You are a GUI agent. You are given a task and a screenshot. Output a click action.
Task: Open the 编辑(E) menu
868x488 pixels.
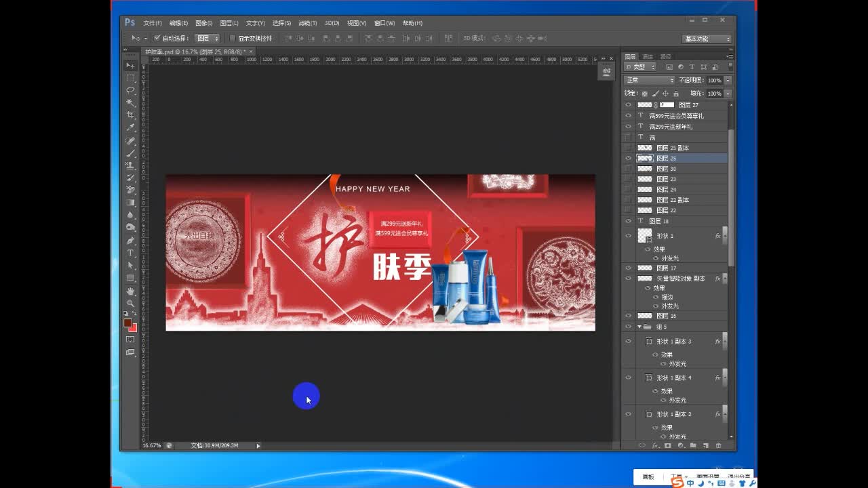(178, 23)
